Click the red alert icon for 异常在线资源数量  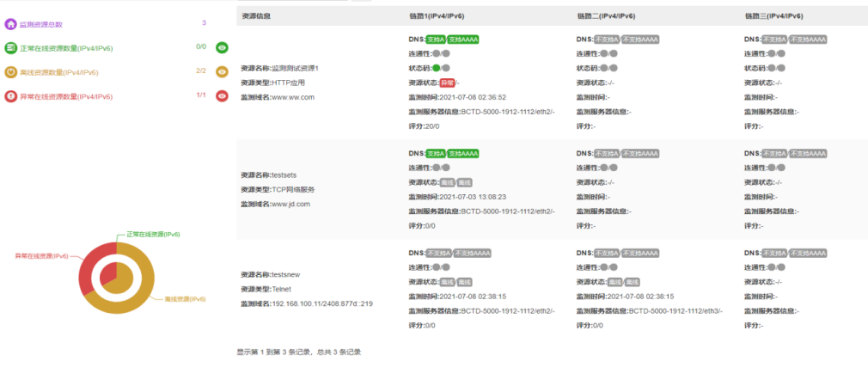coord(11,96)
